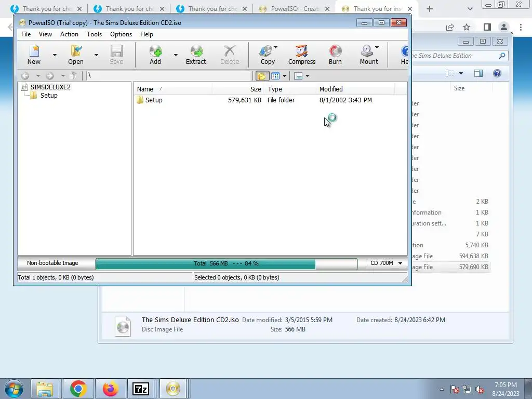This screenshot has width=532, height=399.
Task: Open the Copy dropdown arrow
Action: click(275, 47)
